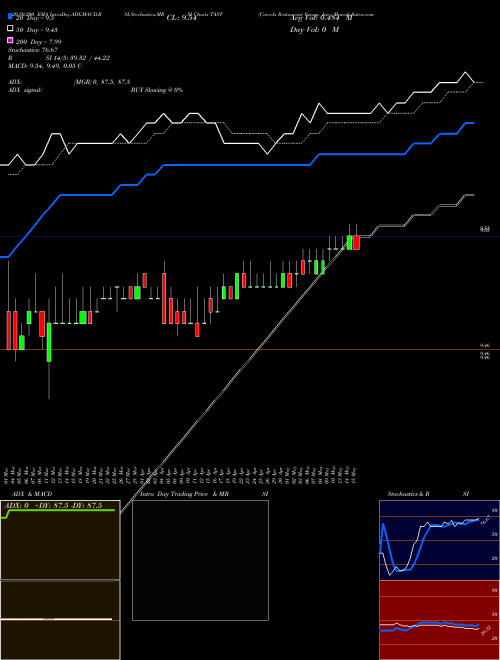Viewport: 500px width, 660px height.
Task: Click the 'Day Vol: 0 M' label
Action: [x=314, y=30]
